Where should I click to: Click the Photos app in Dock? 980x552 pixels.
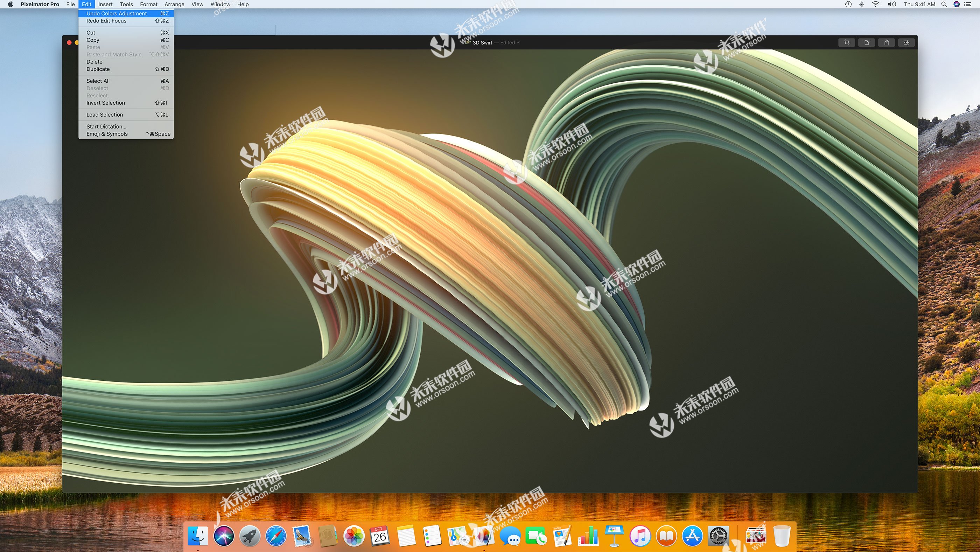355,537
